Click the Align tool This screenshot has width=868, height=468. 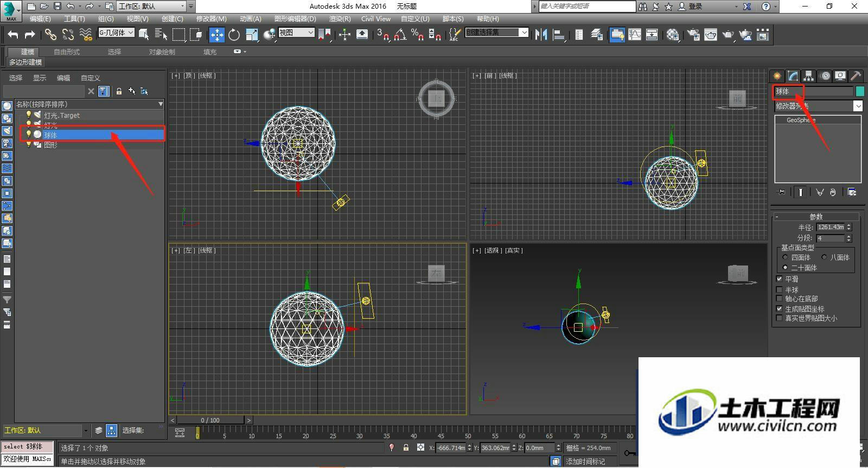coord(559,35)
